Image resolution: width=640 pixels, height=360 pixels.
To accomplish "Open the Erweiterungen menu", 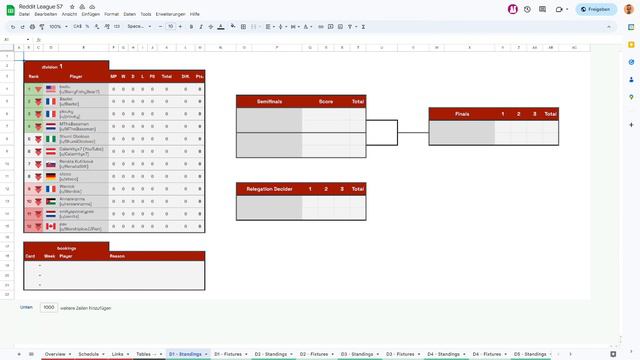I will [170, 14].
